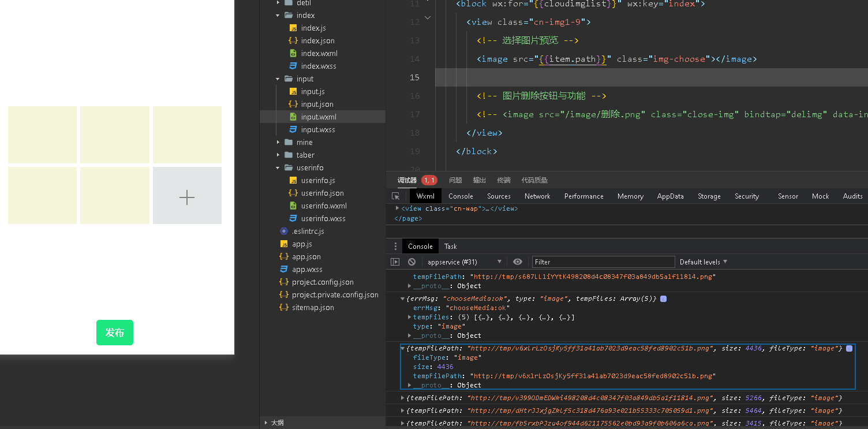This screenshot has height=429, width=868.
Task: Expand the cn-wap view node
Action: 397,208
